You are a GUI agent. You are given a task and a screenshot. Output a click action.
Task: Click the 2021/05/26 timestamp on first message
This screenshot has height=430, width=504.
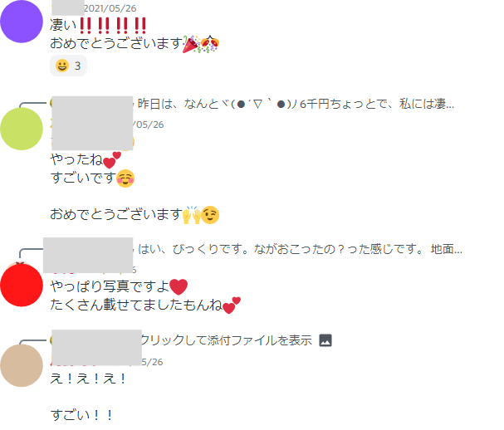[110, 8]
